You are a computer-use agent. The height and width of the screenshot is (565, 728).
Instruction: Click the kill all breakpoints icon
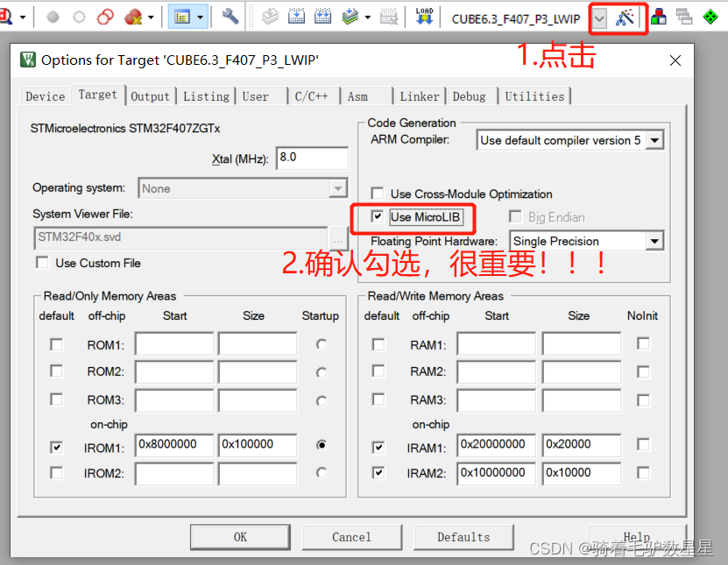[x=134, y=18]
